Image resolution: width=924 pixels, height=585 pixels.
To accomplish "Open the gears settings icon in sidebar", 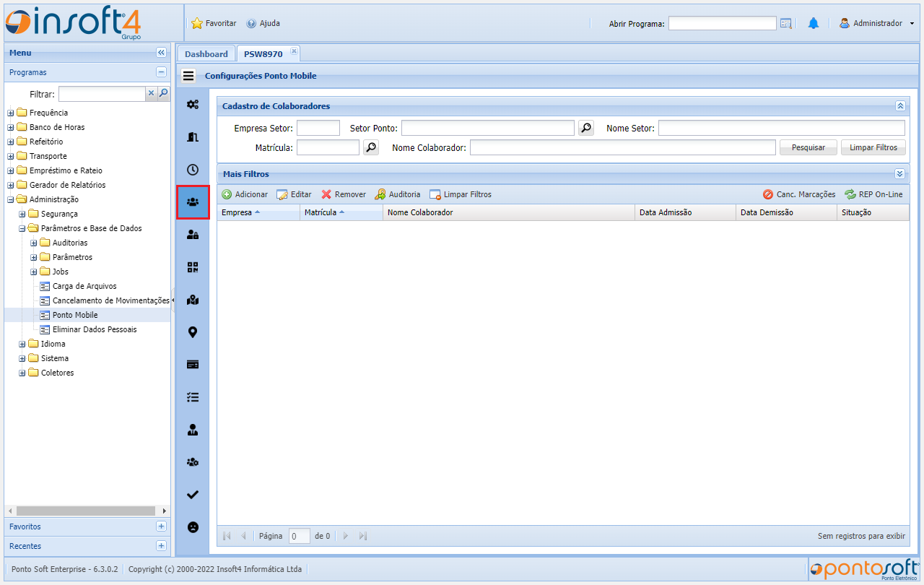I will [x=193, y=105].
